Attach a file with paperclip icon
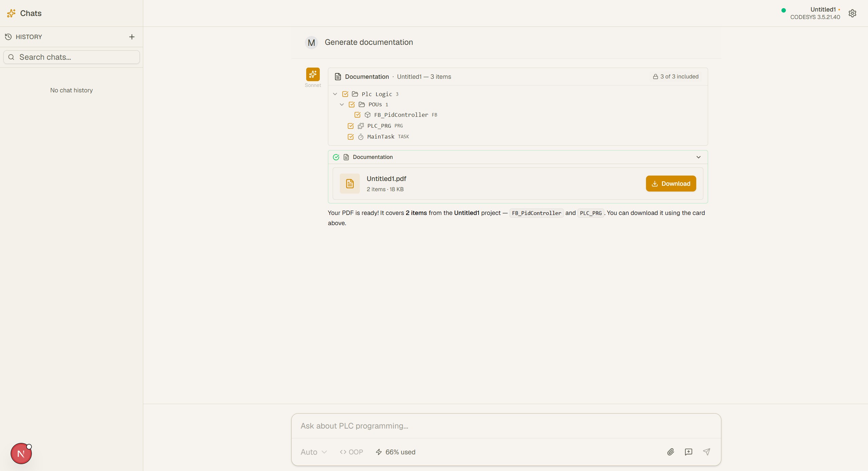868x471 pixels. click(670, 452)
